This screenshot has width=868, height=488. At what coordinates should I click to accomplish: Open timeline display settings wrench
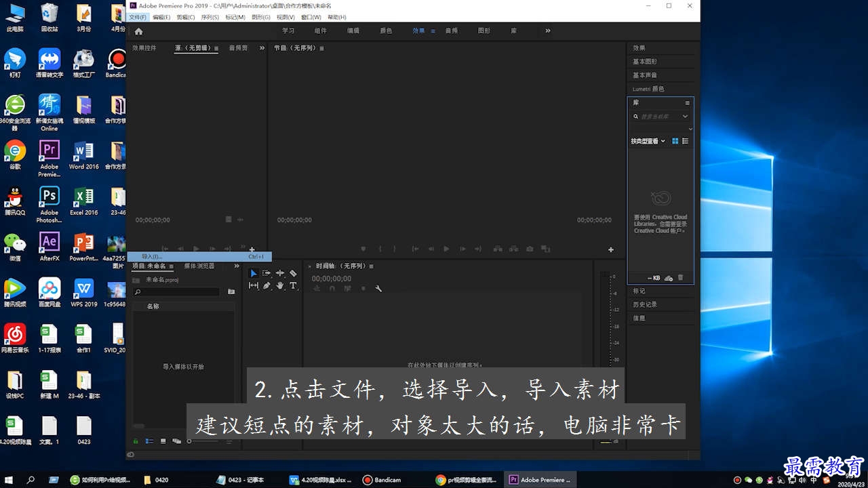[x=378, y=289]
